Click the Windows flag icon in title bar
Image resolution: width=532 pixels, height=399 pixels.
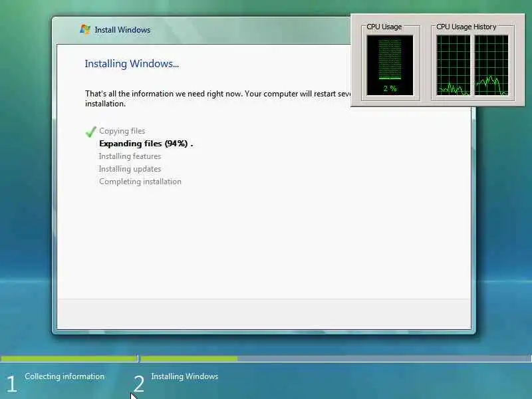[x=85, y=29]
